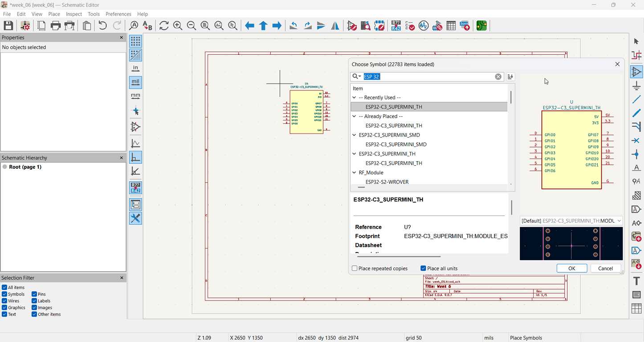Switch units to millimeters
This screenshot has height=342, width=644.
click(x=135, y=96)
